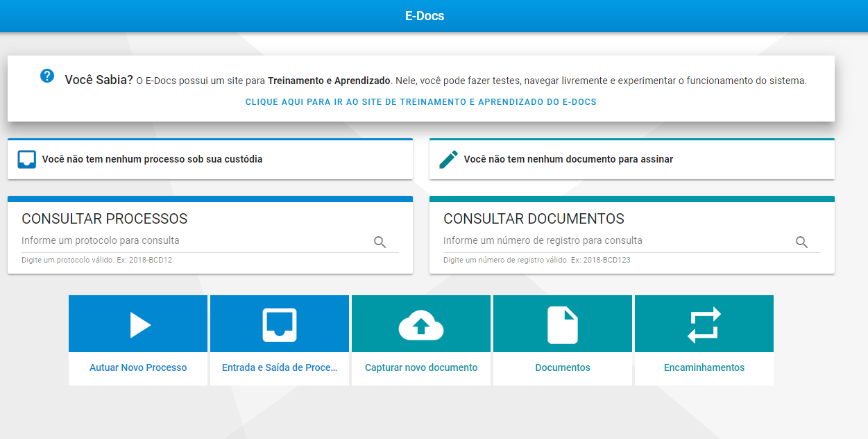
Task: Open Encaminhamentos
Action: 704,368
